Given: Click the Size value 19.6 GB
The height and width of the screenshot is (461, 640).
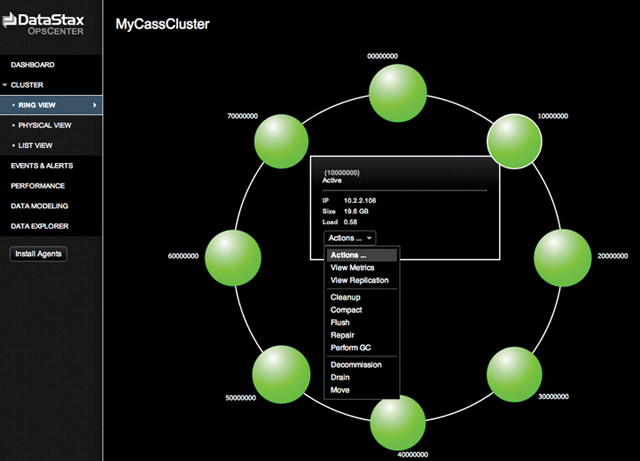Looking at the screenshot, I should [356, 212].
